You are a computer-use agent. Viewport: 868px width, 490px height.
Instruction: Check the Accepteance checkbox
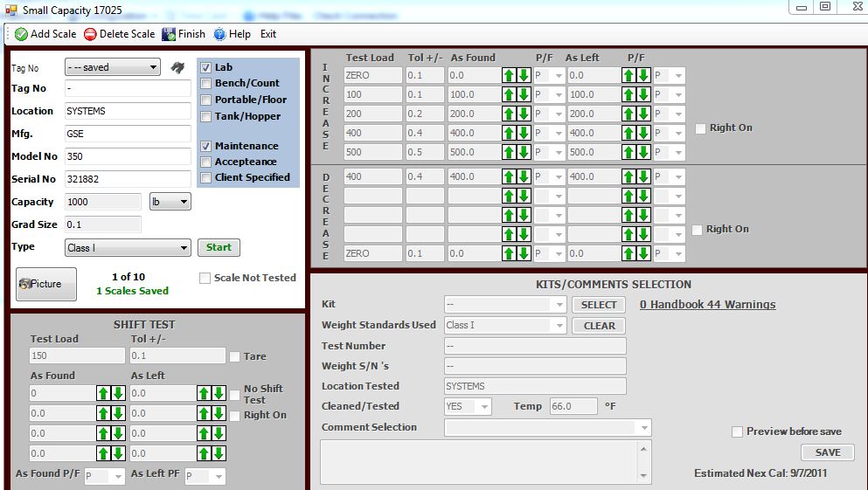pos(206,162)
